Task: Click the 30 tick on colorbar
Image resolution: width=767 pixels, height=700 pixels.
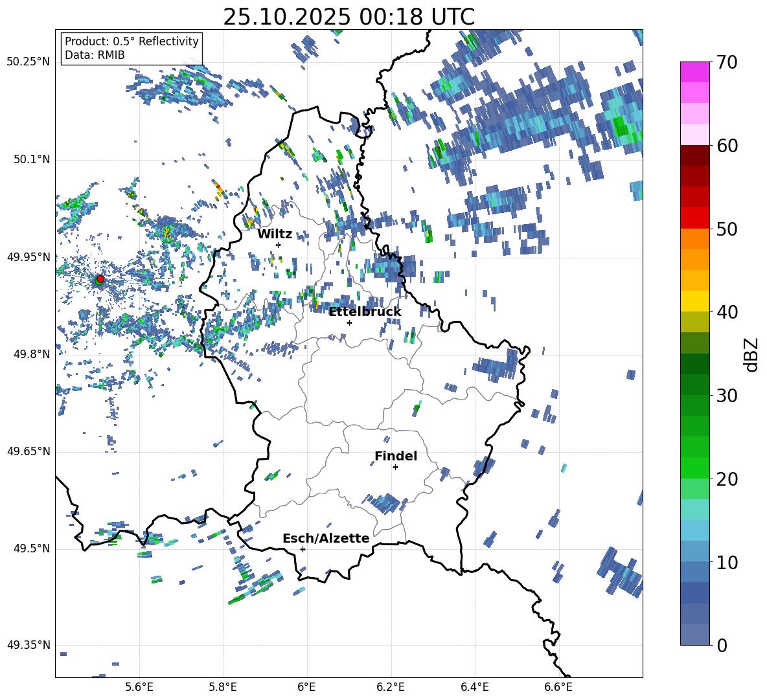Action: 727,396
